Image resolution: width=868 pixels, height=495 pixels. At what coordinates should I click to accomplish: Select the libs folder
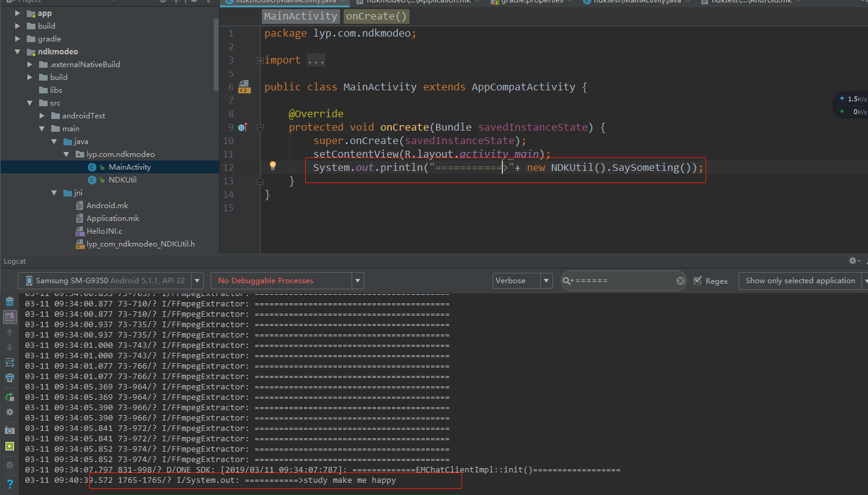56,90
